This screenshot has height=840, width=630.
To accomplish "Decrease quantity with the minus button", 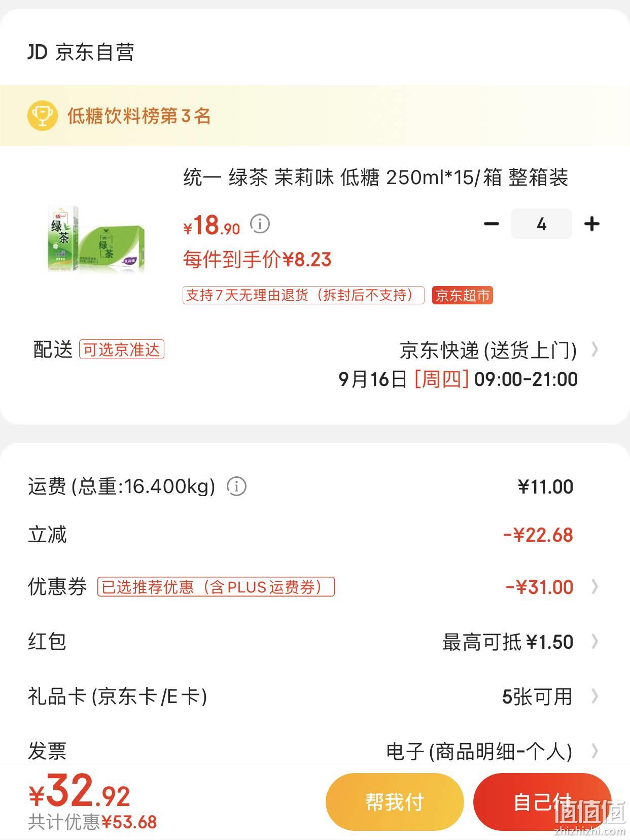I will pyautogui.click(x=491, y=224).
